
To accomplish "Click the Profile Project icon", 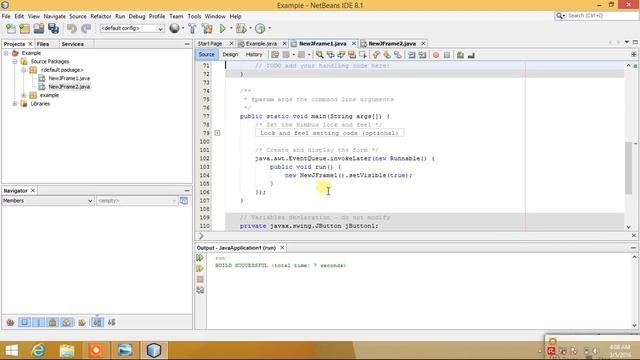I will pyautogui.click(x=260, y=28).
